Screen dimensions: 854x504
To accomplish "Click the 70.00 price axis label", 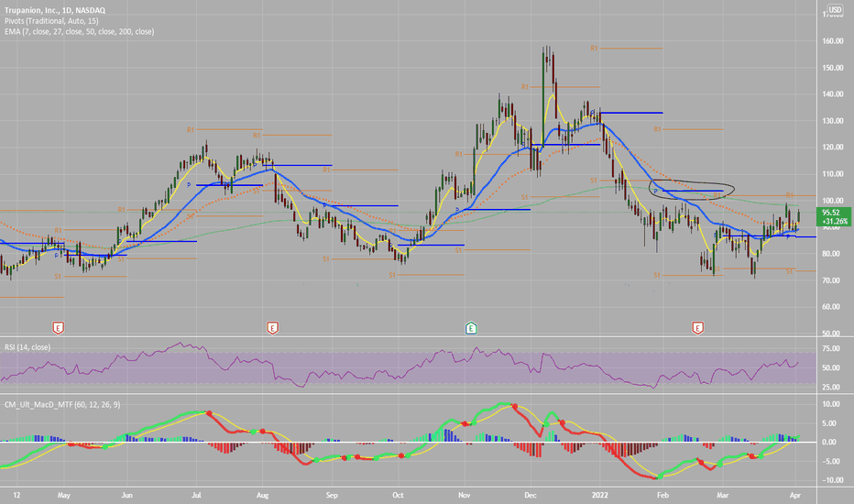I will point(831,280).
